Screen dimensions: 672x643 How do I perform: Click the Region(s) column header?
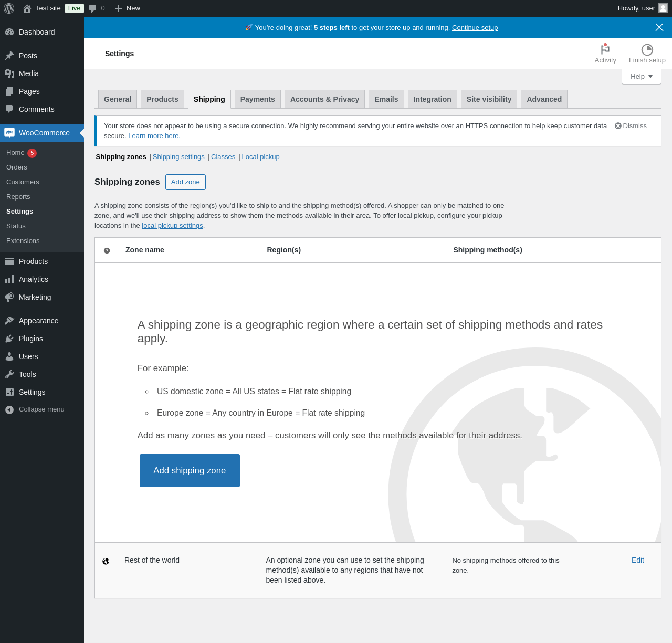(283, 250)
